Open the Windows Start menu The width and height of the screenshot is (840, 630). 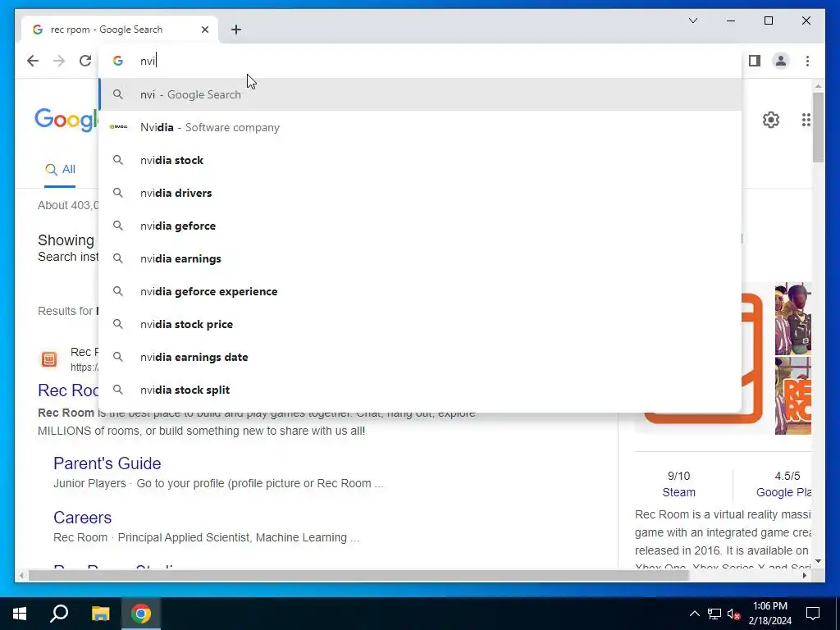tap(20, 614)
